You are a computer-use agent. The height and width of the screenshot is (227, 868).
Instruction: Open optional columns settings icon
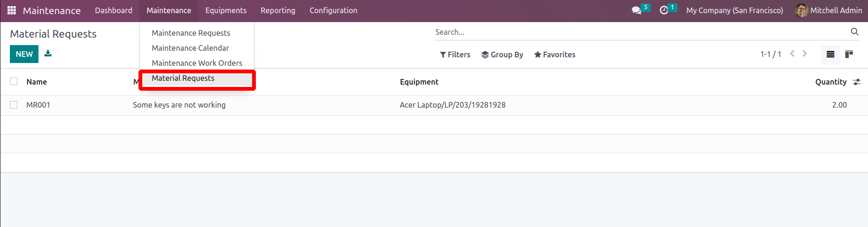tap(857, 82)
